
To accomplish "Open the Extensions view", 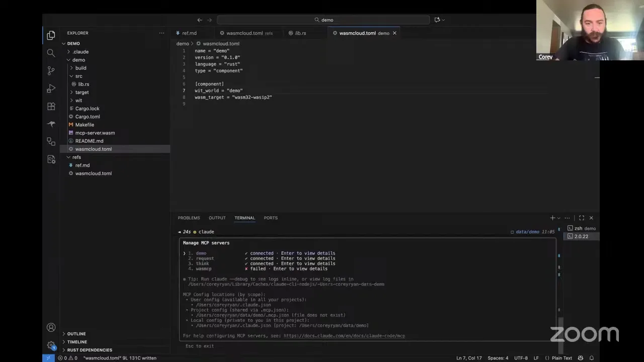I will pos(51,106).
